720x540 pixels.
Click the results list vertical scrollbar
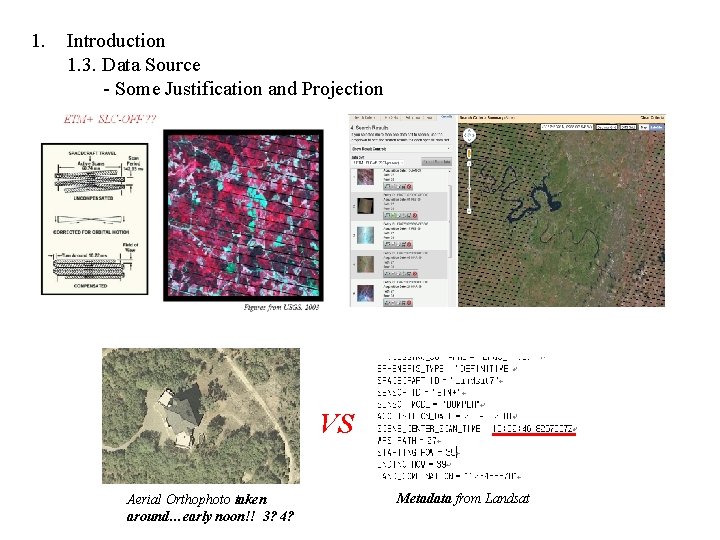[450, 220]
